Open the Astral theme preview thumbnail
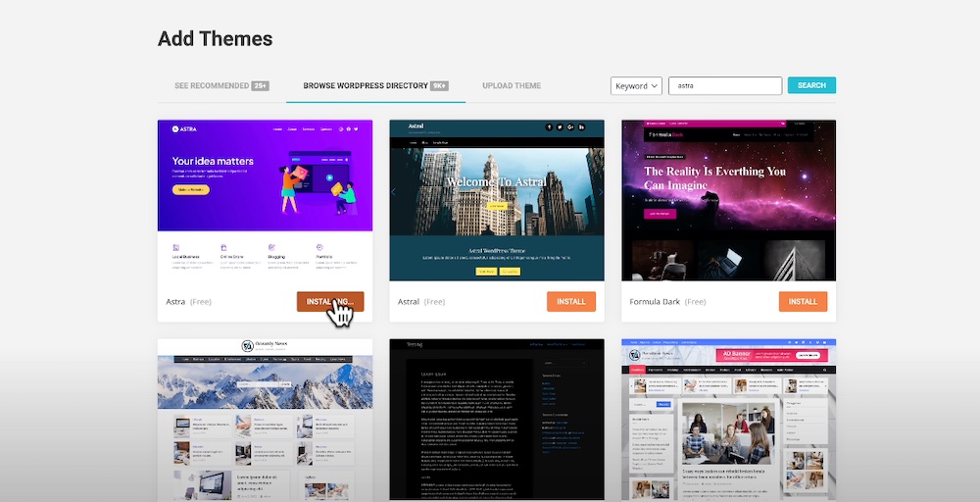The width and height of the screenshot is (980, 502). point(497,200)
